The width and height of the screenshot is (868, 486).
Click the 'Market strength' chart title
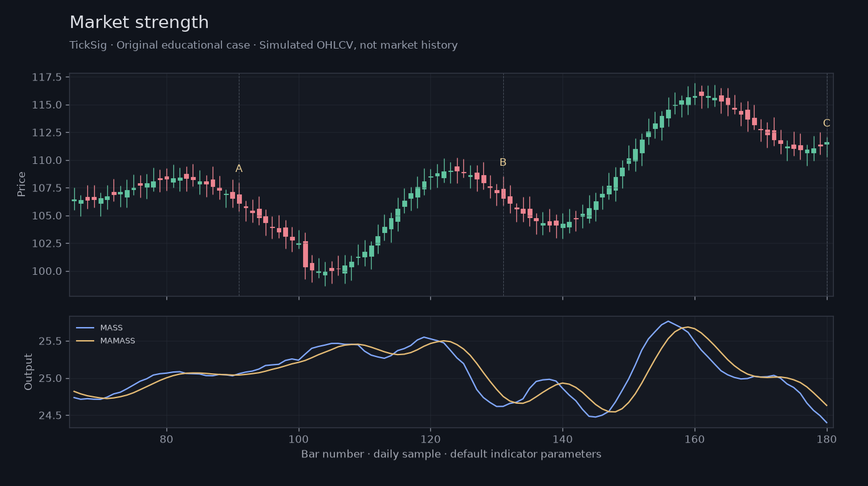coord(139,22)
